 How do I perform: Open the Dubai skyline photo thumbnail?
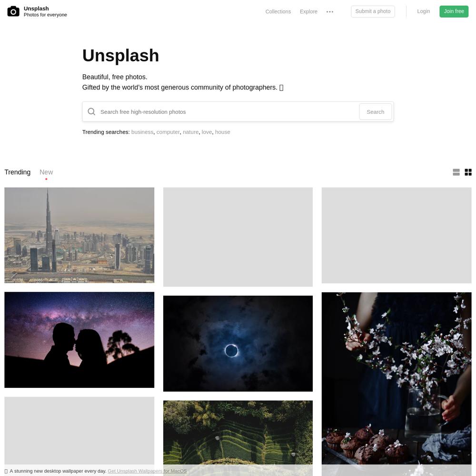(x=79, y=235)
